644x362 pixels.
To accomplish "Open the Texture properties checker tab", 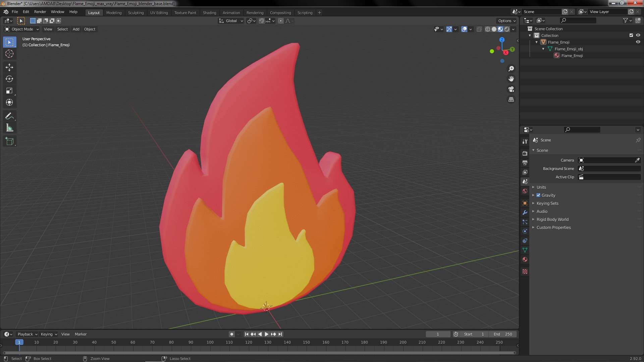I will pos(525,271).
